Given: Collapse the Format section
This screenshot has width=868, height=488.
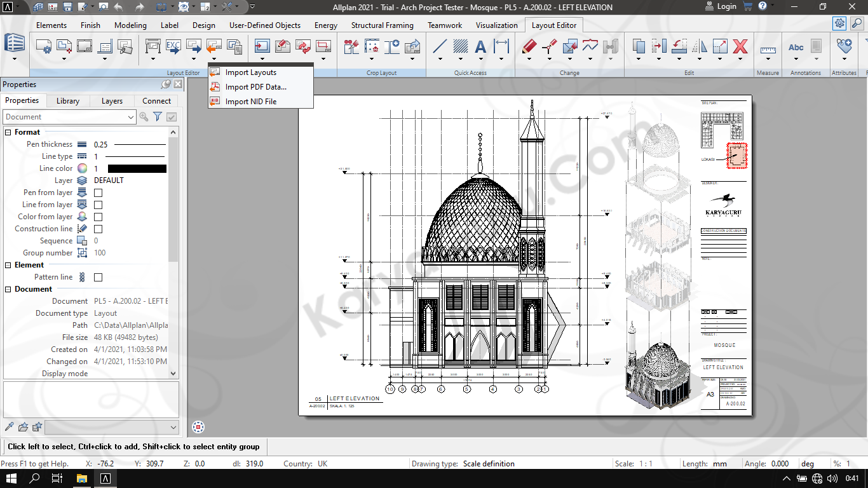Looking at the screenshot, I should click(8, 132).
